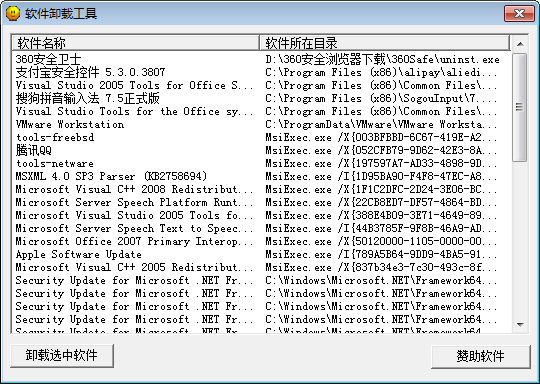Select MSXML 4.0 SP3 Parser (KB2758694)
540x384 pixels.
coord(111,176)
